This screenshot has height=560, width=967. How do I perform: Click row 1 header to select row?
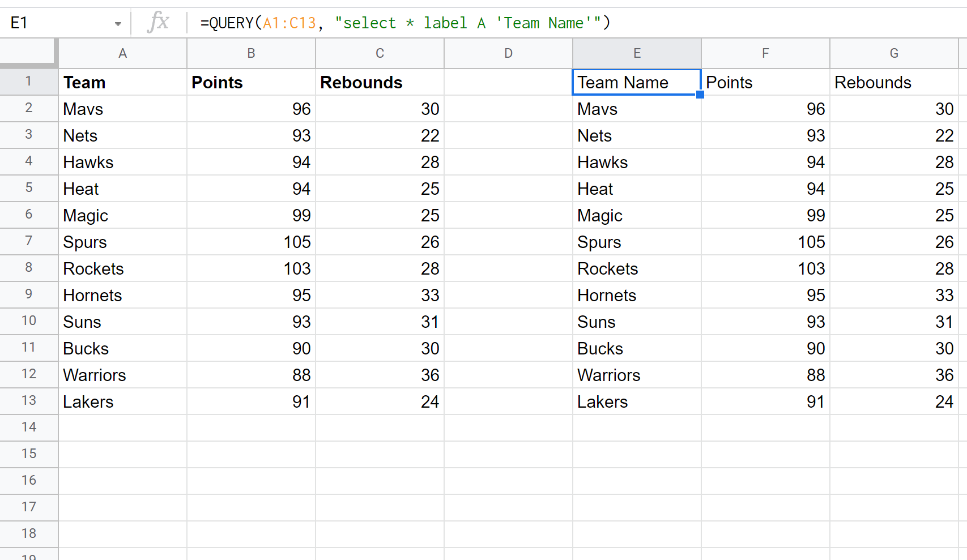(29, 82)
